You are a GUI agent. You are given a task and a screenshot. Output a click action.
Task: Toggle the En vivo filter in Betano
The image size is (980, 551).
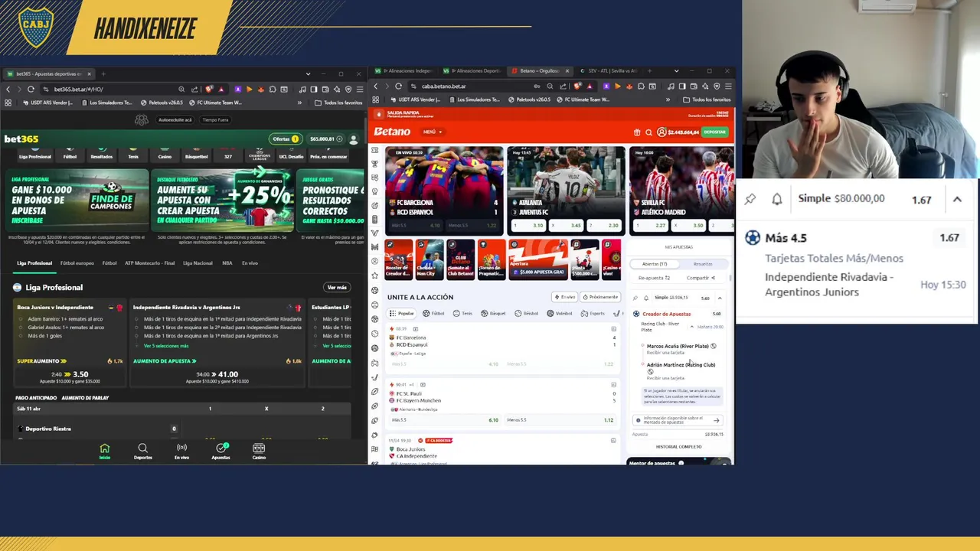click(565, 297)
